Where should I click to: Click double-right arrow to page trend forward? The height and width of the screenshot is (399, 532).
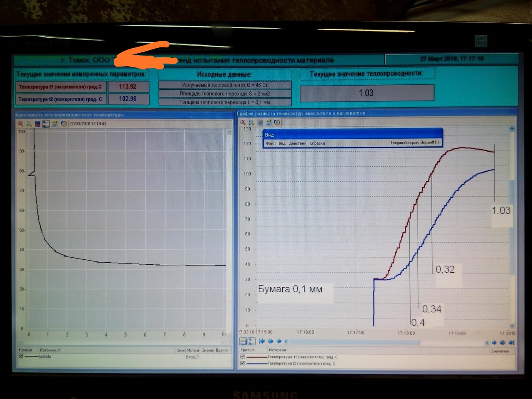(x=502, y=342)
